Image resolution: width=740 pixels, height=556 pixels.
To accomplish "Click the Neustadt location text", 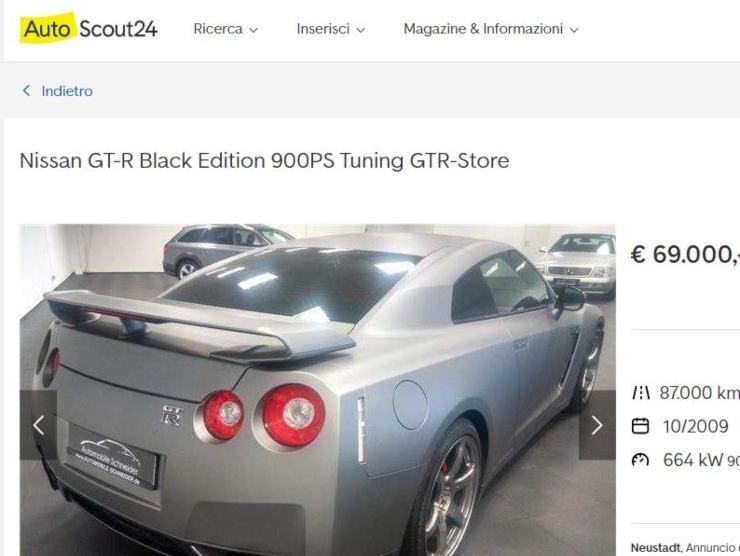I will coord(656,548).
